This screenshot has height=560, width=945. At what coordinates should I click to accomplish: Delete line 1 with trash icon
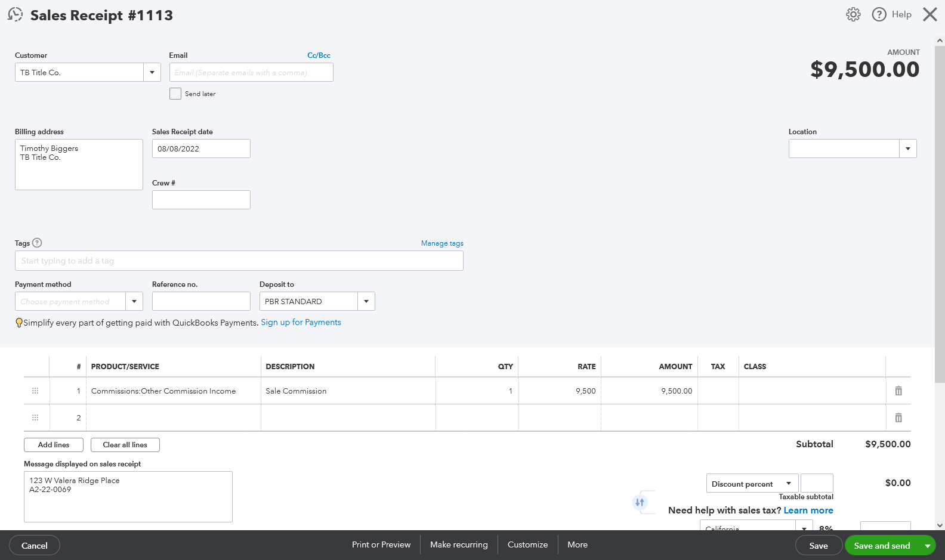[x=898, y=391]
